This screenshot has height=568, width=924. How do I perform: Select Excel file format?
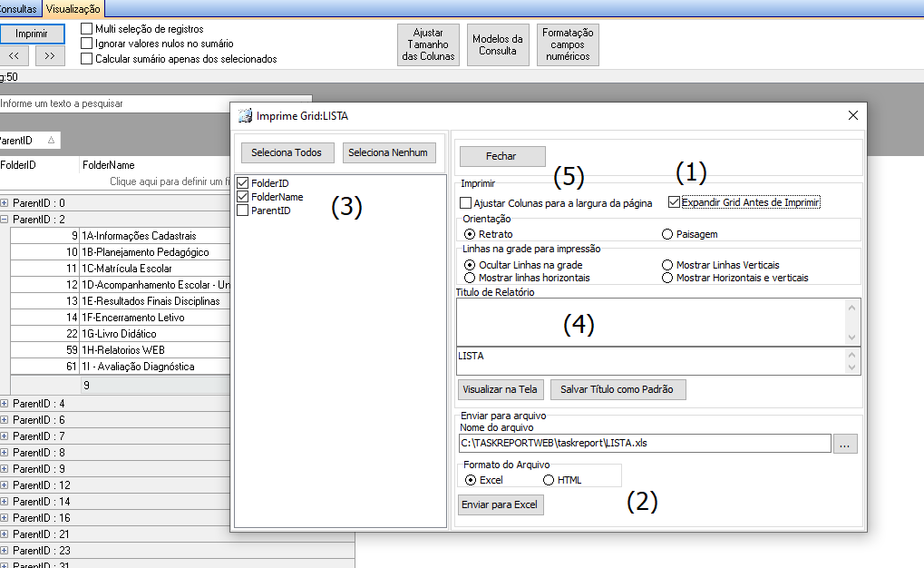click(x=471, y=480)
